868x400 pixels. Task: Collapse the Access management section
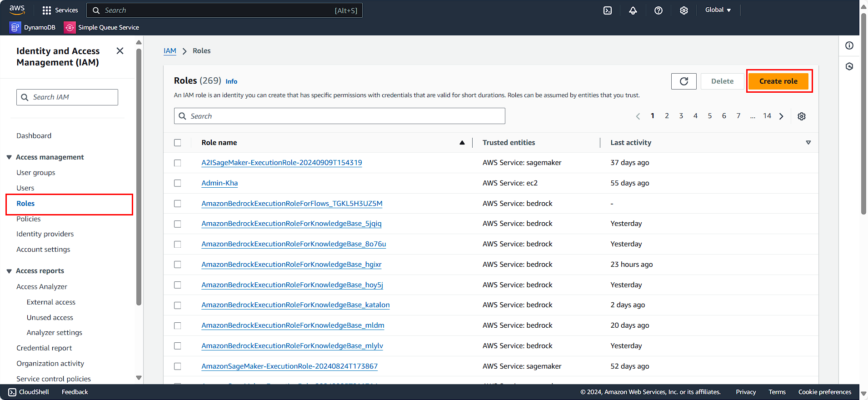pyautogui.click(x=9, y=157)
